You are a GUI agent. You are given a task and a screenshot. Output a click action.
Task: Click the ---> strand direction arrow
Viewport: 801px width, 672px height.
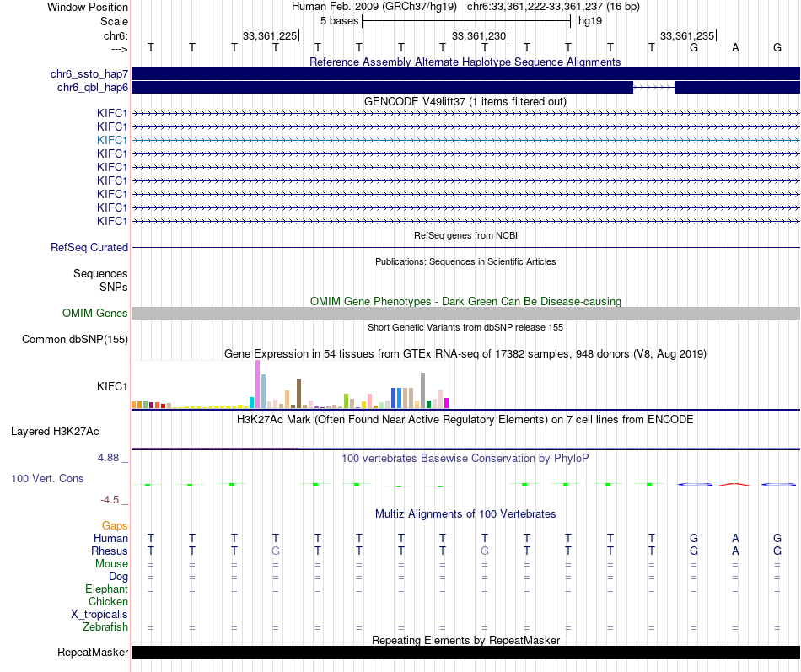coord(119,49)
